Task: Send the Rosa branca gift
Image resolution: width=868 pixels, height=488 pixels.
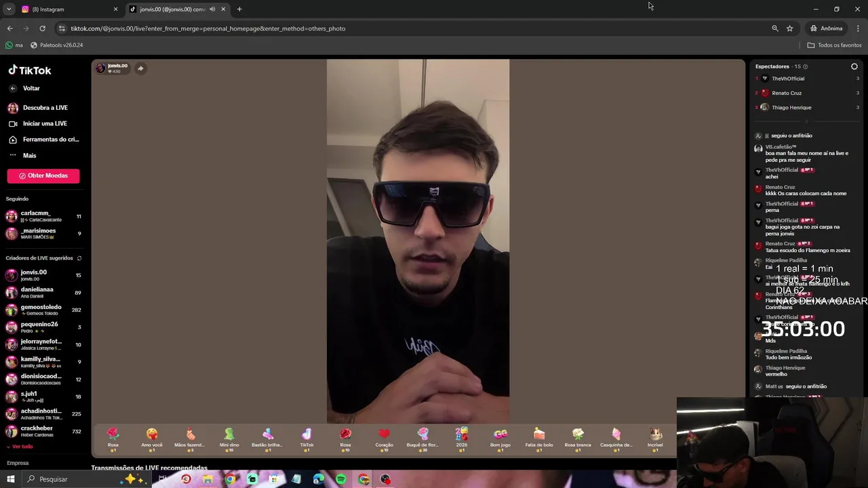Action: click(578, 439)
